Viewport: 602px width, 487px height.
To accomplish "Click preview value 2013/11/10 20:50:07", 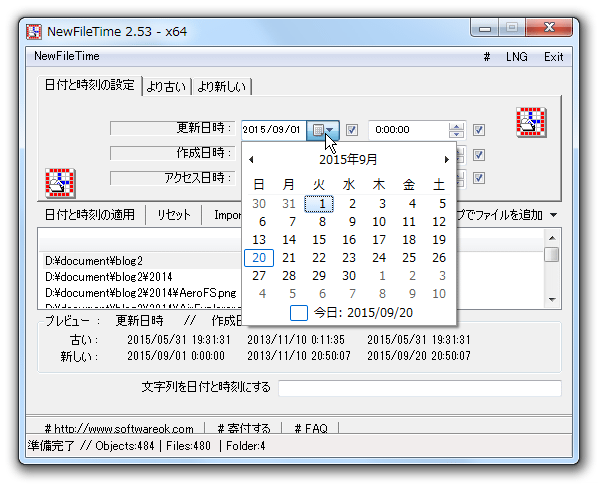I will pyautogui.click(x=299, y=356).
